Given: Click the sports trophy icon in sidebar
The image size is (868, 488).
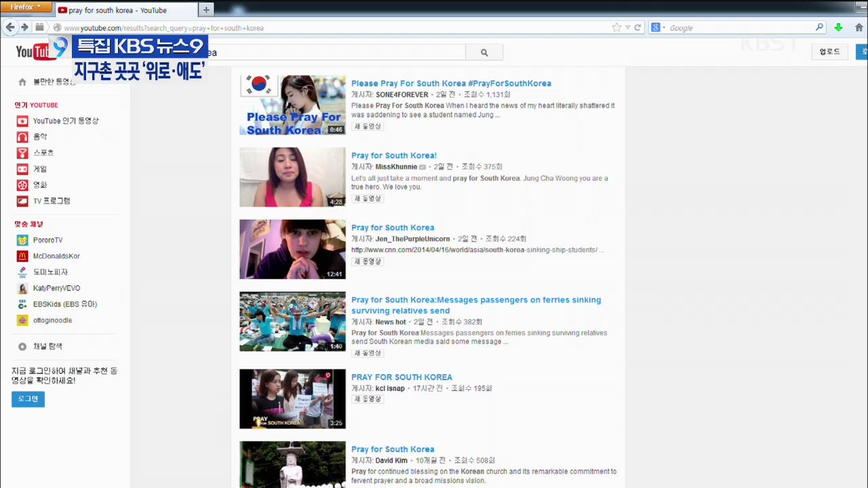Looking at the screenshot, I should [x=22, y=153].
